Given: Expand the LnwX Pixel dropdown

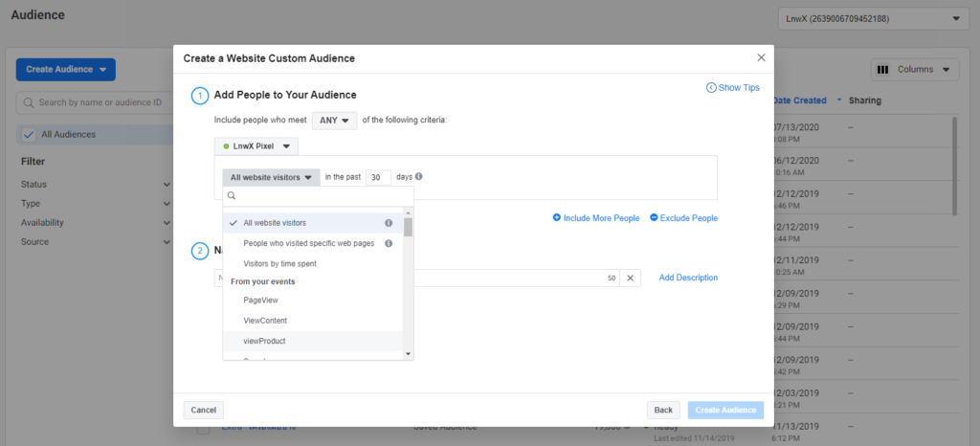Looking at the screenshot, I should 256,146.
